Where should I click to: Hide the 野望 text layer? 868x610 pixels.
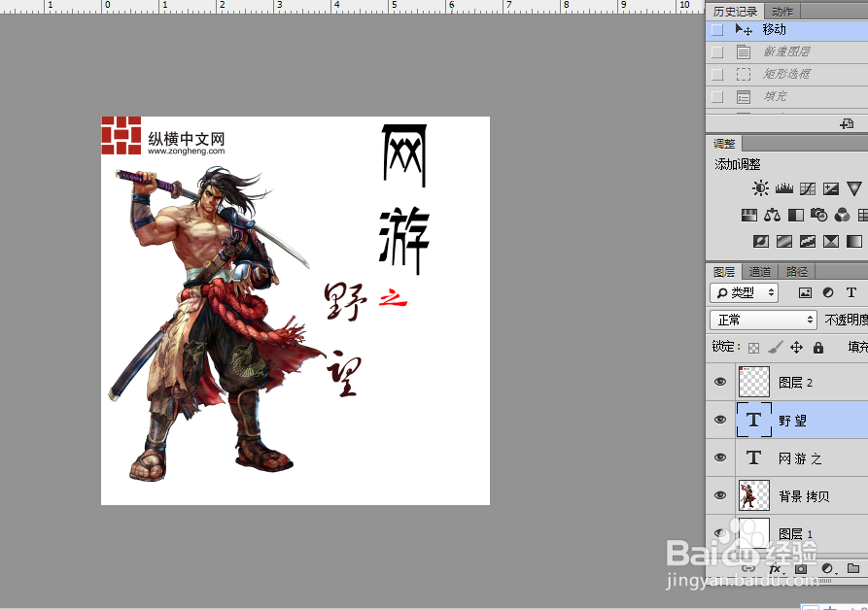(x=720, y=420)
